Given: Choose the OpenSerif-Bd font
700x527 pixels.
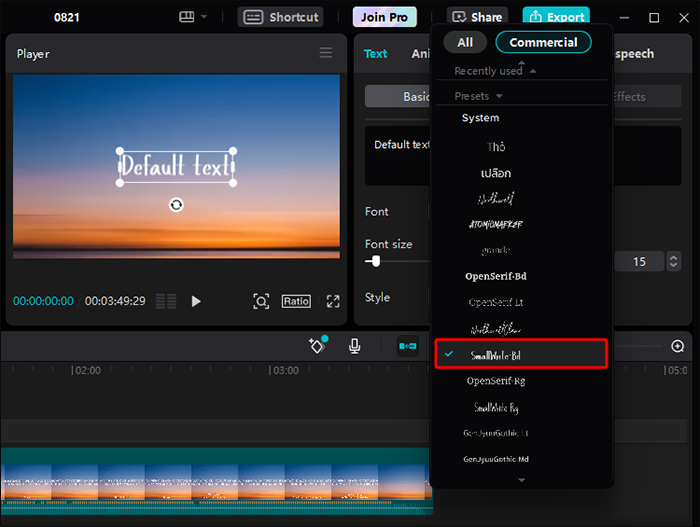Looking at the screenshot, I should click(x=496, y=276).
